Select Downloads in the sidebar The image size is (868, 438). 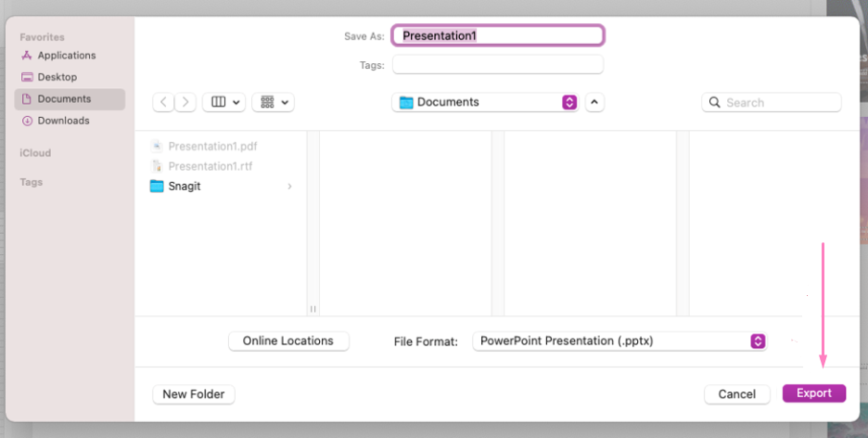coord(70,121)
